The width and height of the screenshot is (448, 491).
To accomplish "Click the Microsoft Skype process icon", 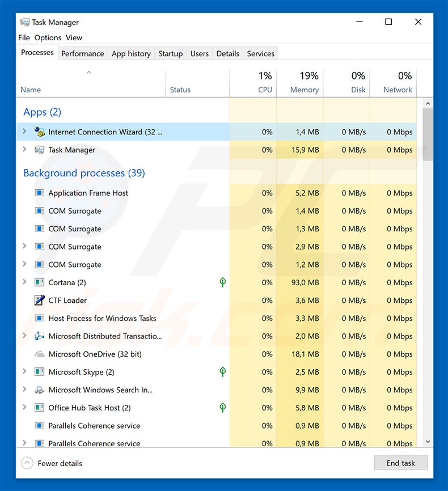I will pos(40,372).
